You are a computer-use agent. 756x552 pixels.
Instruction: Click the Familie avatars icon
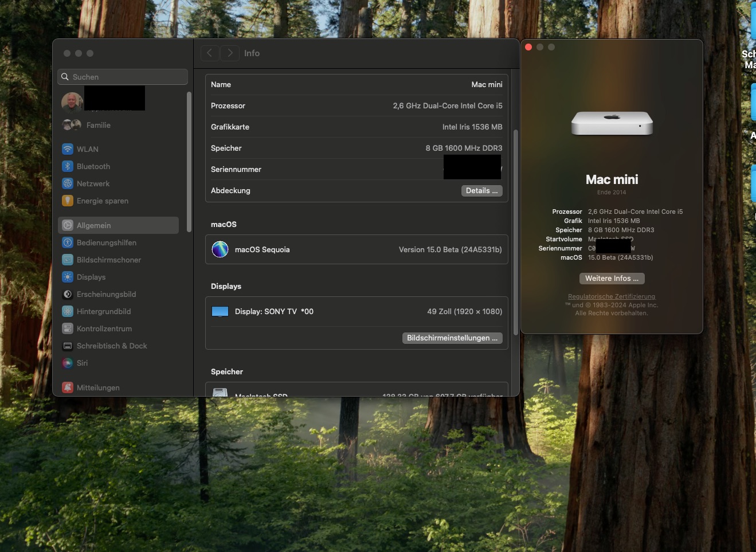pyautogui.click(x=72, y=124)
